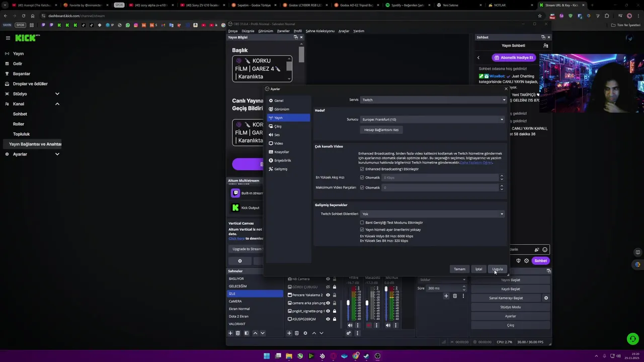The height and width of the screenshot is (362, 644).
Task: Open Soldur transition dropdown
Action: coord(442,280)
